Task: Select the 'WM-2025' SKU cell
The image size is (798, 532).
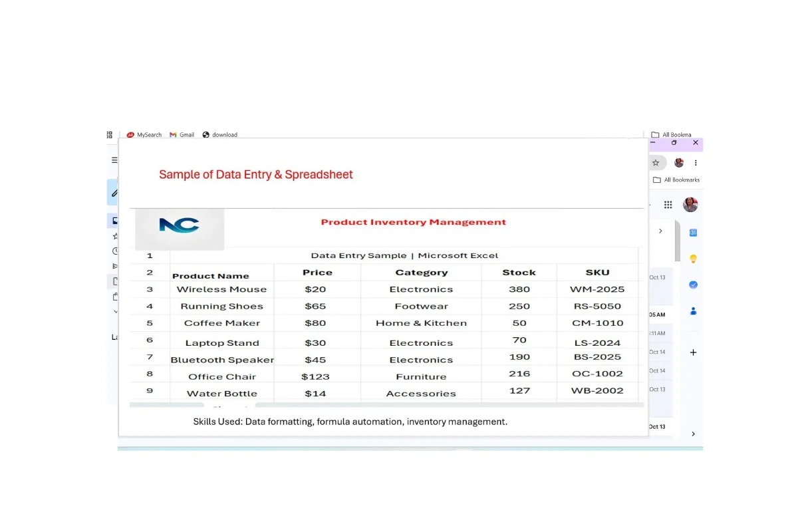Action: click(597, 289)
